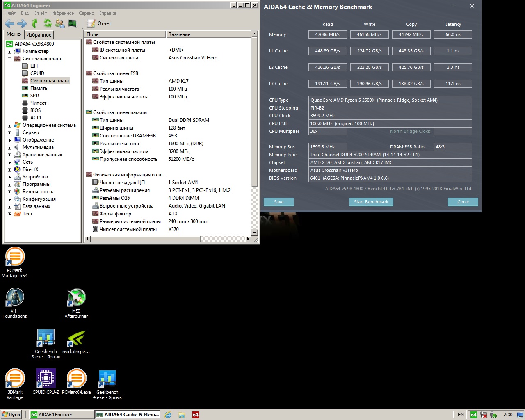Screen dimensions: 525x420
Task: Click Save in the benchmark window
Action: (279, 202)
